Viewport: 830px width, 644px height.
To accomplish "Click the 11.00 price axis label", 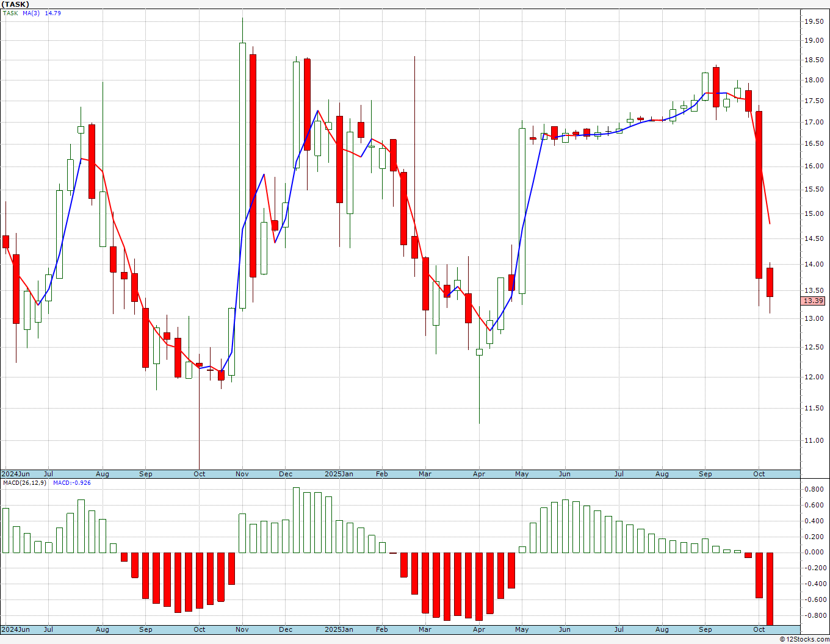I will click(x=814, y=440).
